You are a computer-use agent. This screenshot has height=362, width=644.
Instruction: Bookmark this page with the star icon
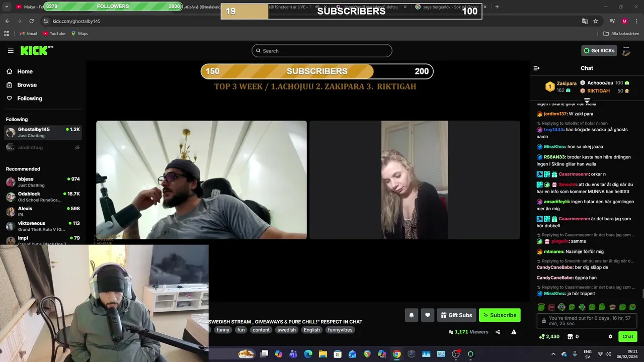pyautogui.click(x=596, y=21)
